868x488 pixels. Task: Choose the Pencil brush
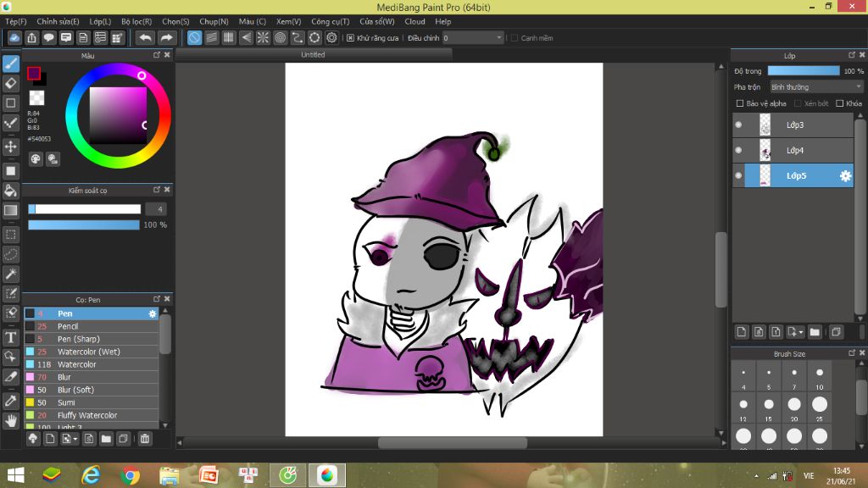[92, 326]
